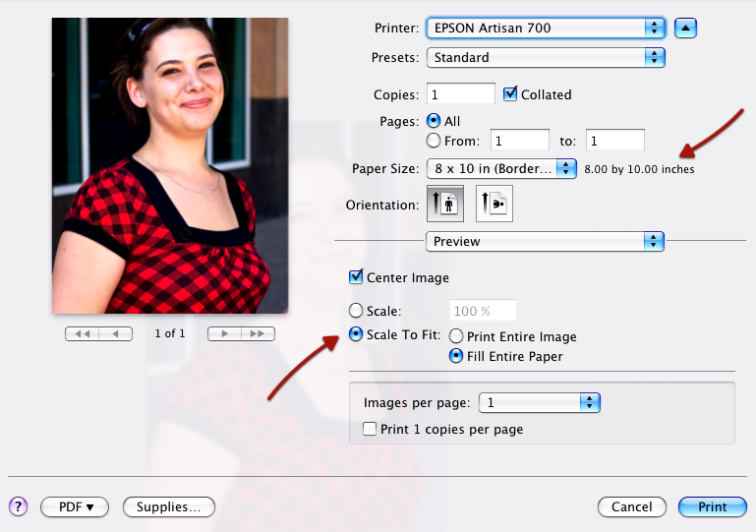The image size is (756, 532).
Task: Click the help question mark icon
Action: [18, 506]
